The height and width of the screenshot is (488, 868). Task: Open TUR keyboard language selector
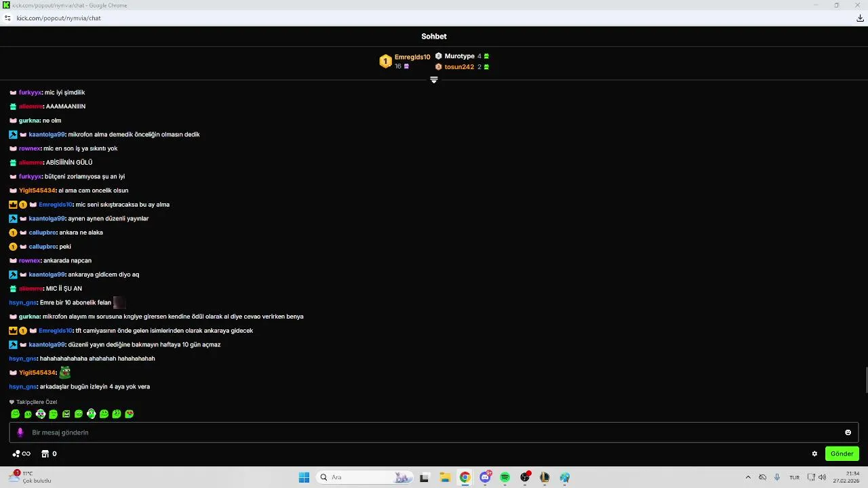tap(794, 477)
